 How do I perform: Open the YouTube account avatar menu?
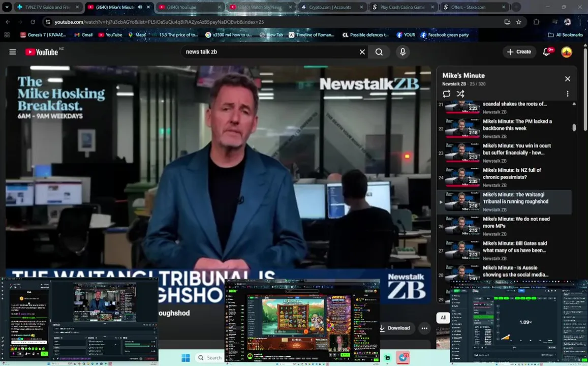coord(566,52)
